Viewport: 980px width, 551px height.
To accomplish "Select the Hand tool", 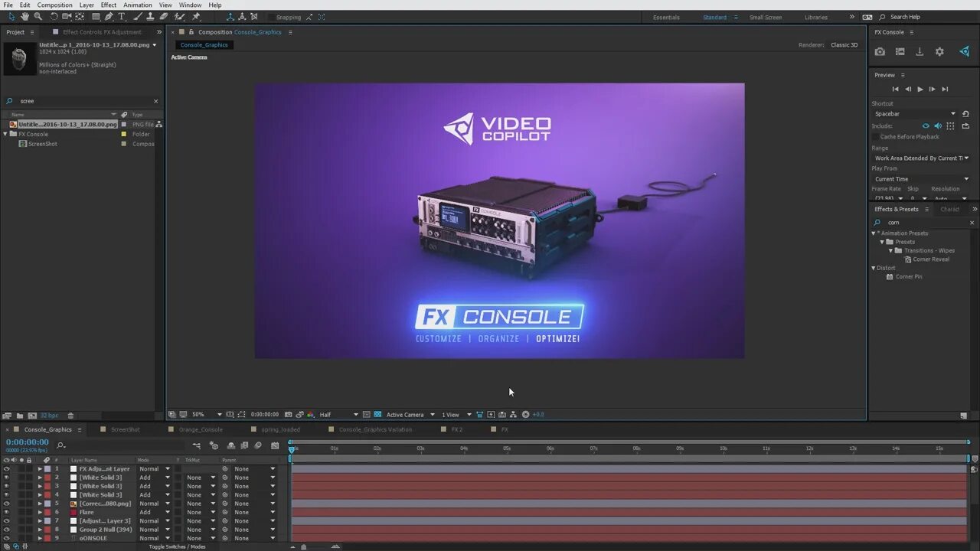I will click(x=24, y=16).
